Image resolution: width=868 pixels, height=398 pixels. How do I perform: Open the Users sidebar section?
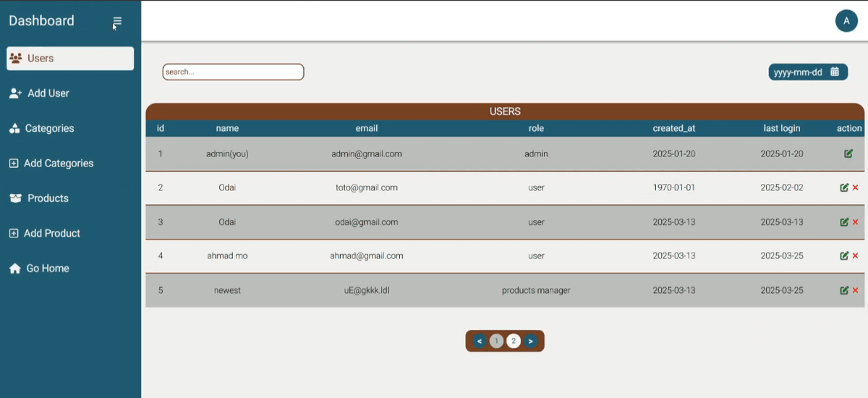70,59
